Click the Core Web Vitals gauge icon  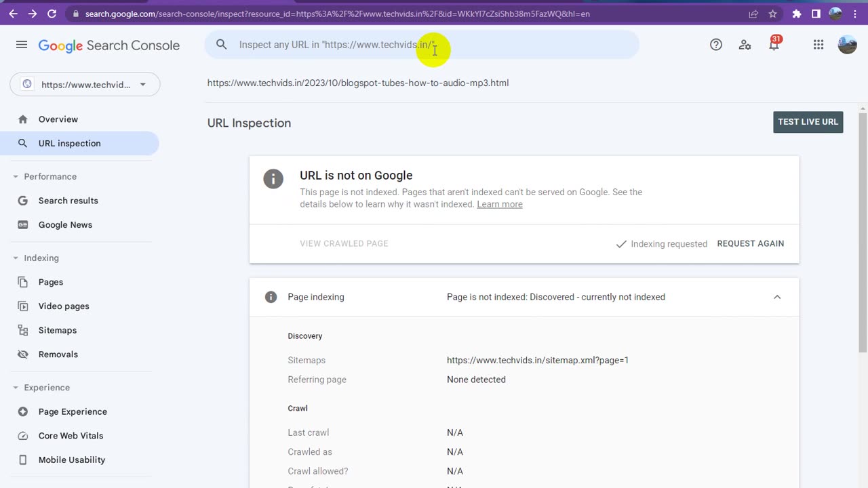pyautogui.click(x=23, y=436)
